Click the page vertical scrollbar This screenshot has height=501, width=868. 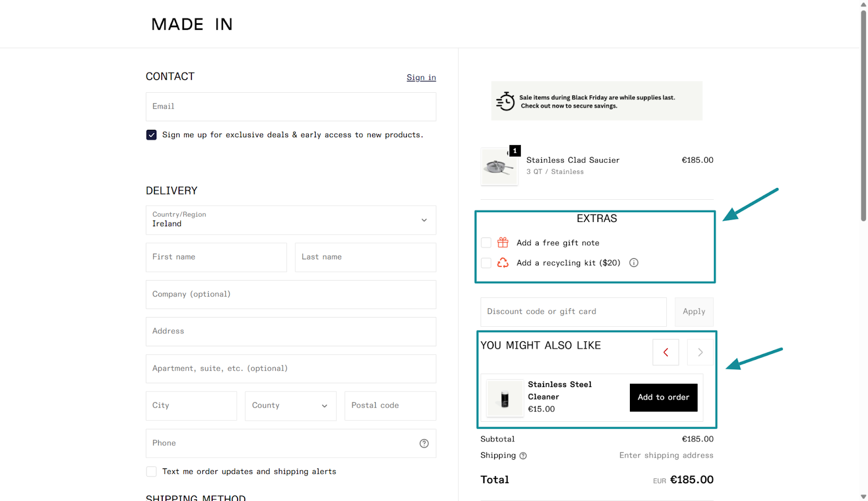tap(863, 115)
